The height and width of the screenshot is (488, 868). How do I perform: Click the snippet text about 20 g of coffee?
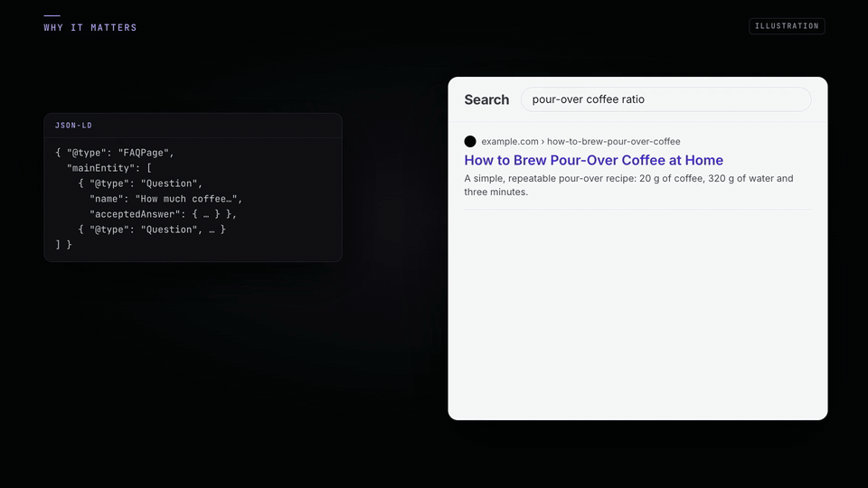click(x=629, y=185)
